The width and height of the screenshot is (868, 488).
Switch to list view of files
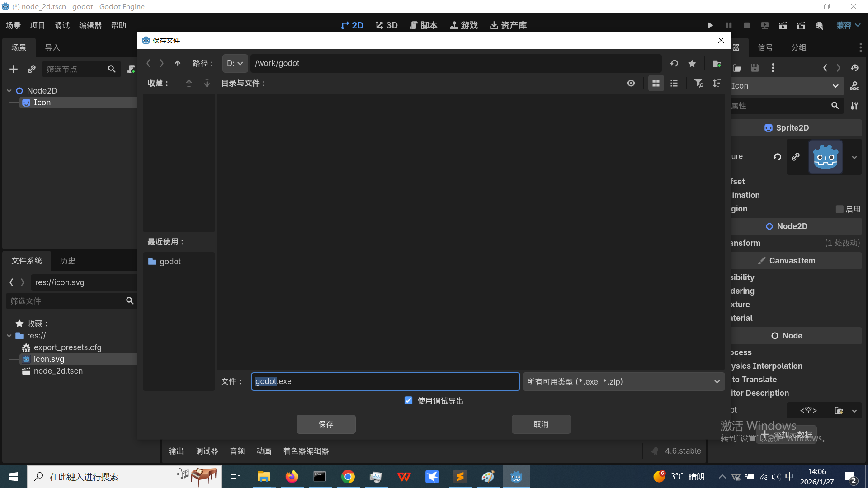click(674, 83)
